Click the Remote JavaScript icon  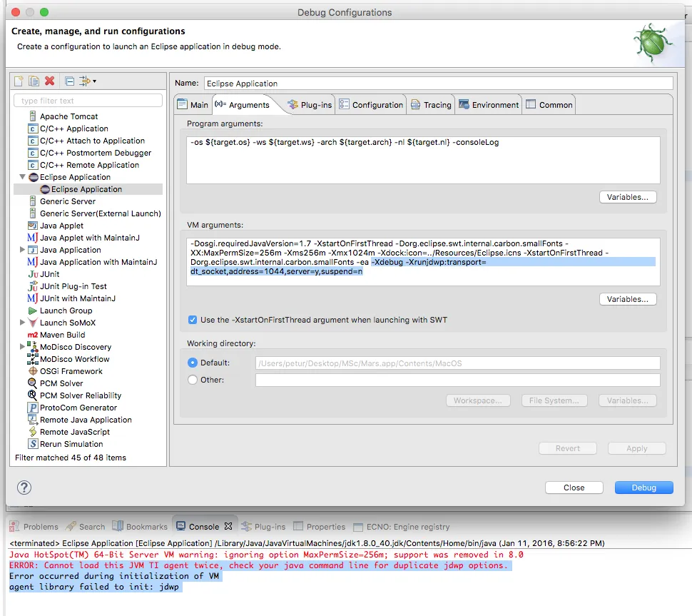point(33,432)
